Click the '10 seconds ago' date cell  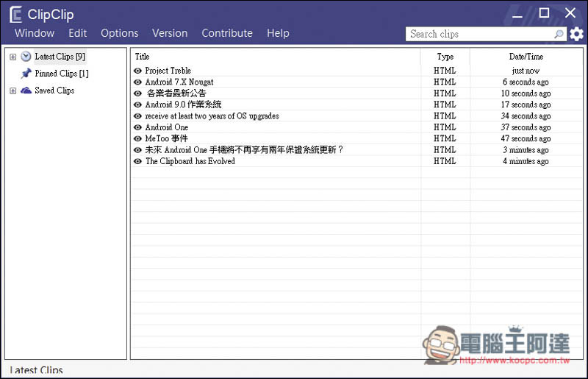coord(526,93)
